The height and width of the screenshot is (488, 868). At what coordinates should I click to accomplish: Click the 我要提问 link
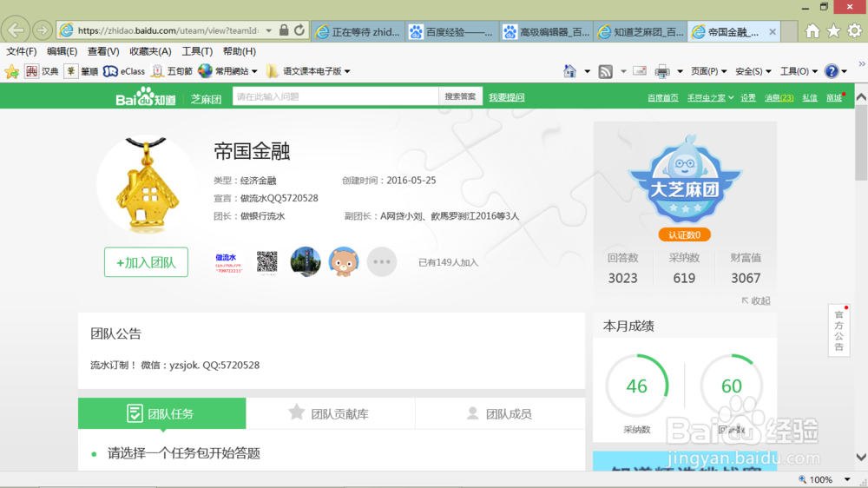click(507, 97)
